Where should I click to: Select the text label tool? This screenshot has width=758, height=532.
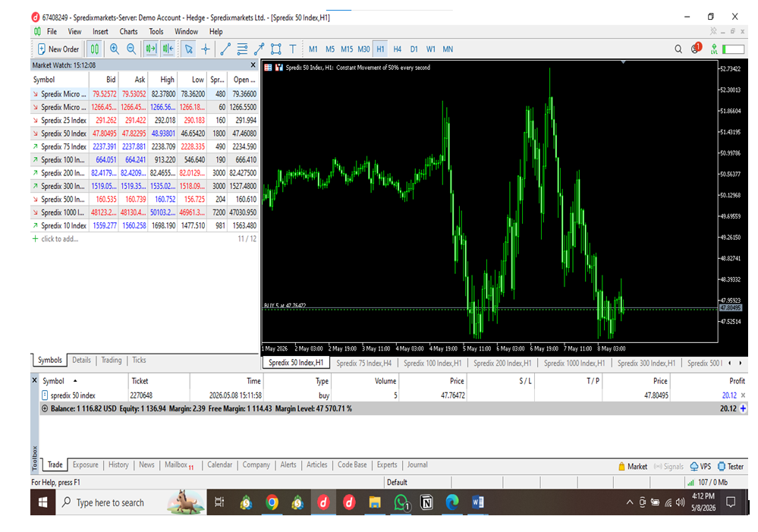(292, 49)
